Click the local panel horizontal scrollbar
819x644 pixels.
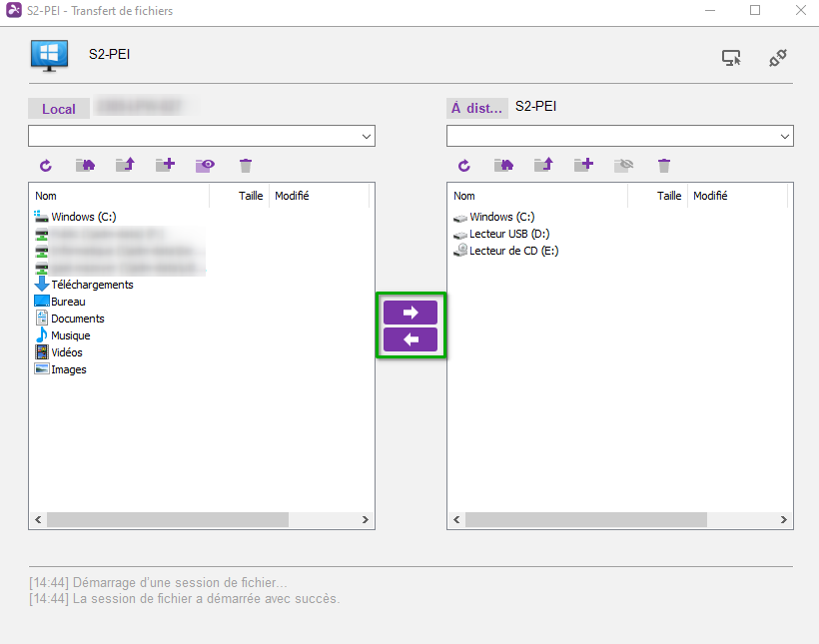pos(168,520)
